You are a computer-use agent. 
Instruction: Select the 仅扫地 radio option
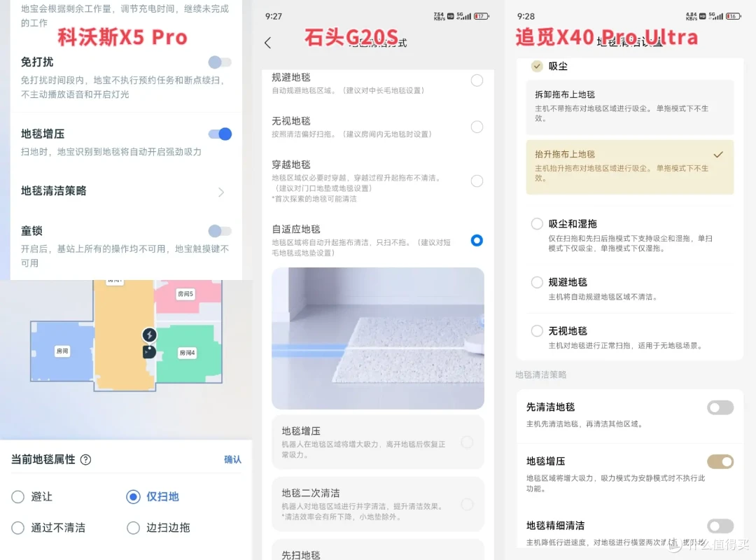[x=133, y=497]
